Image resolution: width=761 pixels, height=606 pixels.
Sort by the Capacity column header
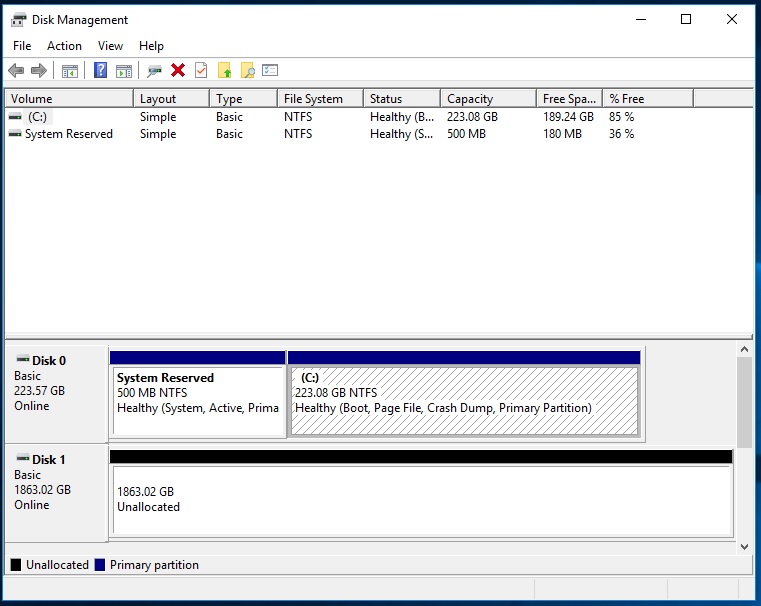tap(488, 98)
